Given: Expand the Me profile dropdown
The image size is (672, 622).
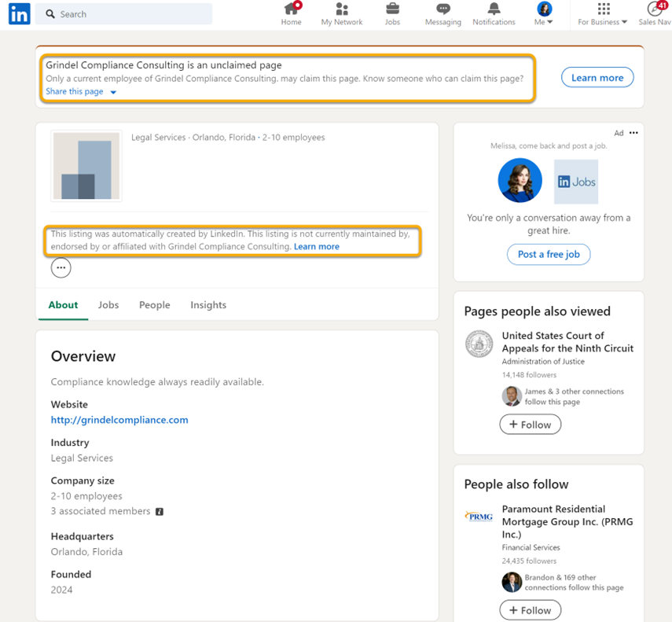Looking at the screenshot, I should [x=543, y=14].
